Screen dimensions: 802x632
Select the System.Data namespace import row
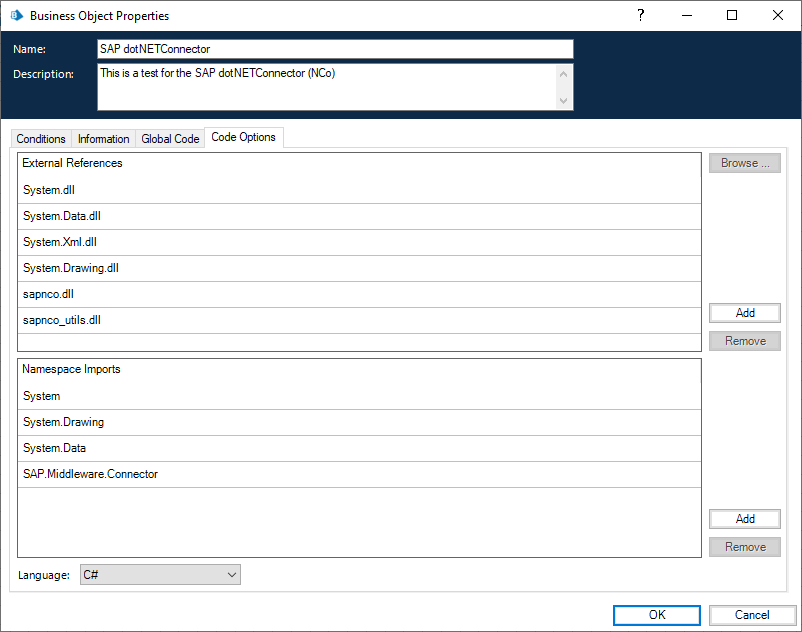click(358, 448)
